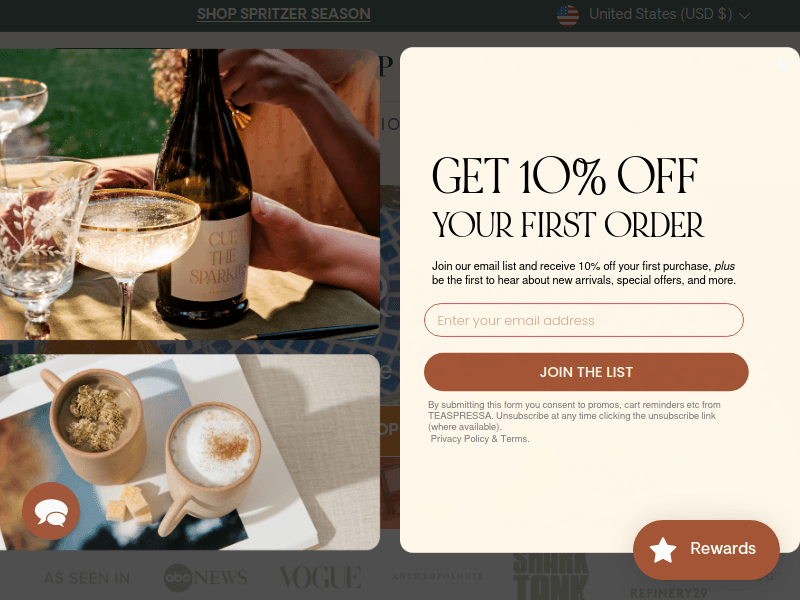Screen dimensions: 800x600
Task: Click the Refinery29 logo
Action: [x=668, y=593]
